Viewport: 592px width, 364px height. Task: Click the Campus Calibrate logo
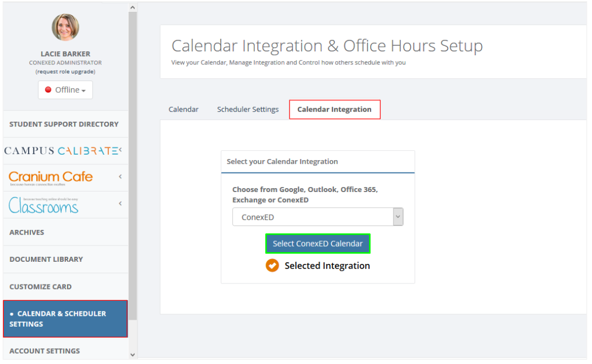pos(61,150)
